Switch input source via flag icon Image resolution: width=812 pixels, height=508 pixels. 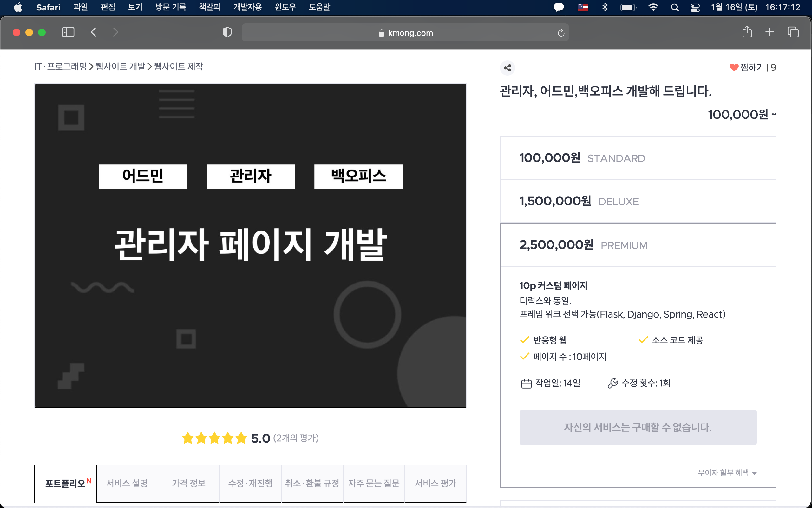coord(583,7)
